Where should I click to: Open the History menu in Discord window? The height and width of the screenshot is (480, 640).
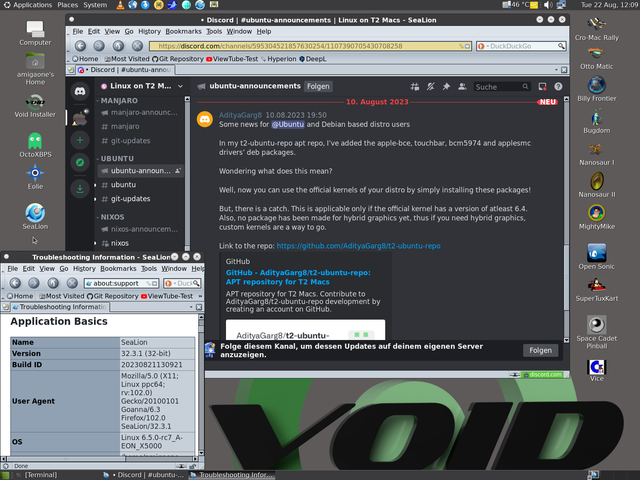tap(149, 31)
